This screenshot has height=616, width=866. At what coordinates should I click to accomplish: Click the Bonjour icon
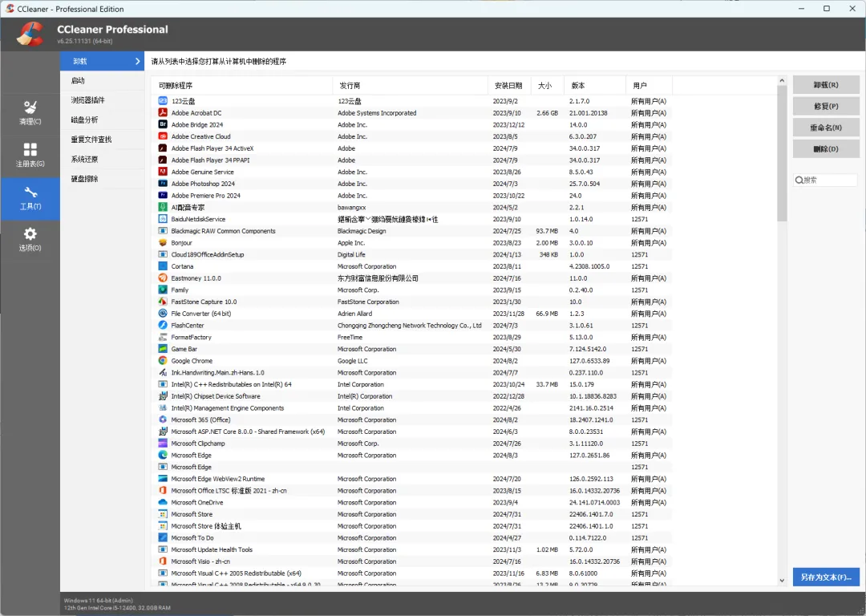162,242
